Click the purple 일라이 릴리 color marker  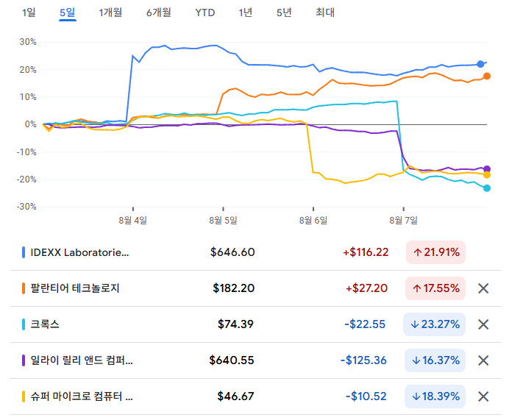pyautogui.click(x=24, y=360)
